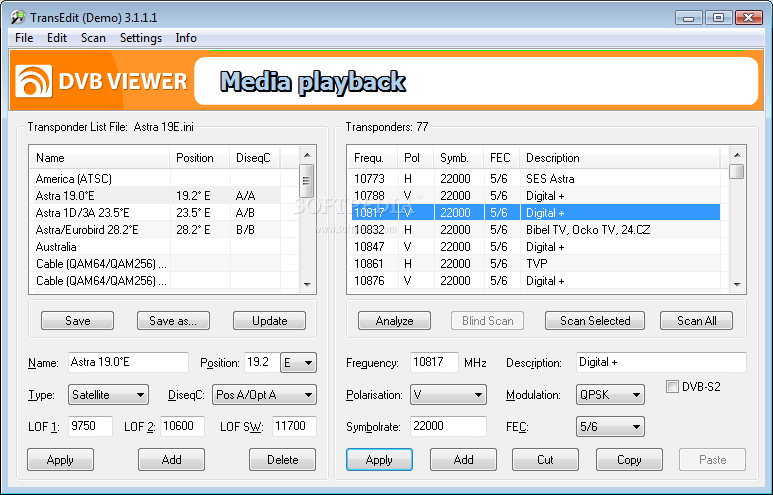Screen dimensions: 773x495
Task: Click the TransEdit title bar app icon
Action: pos(18,18)
